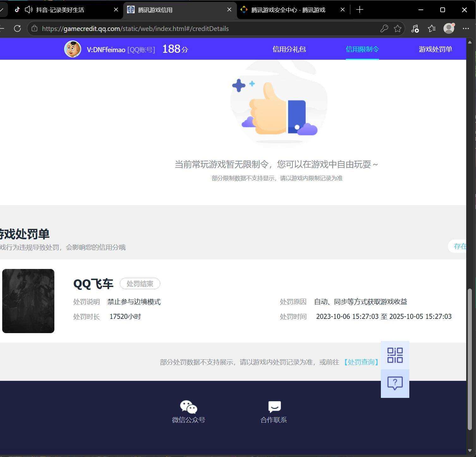Viewport: 476px width, 457px height.
Task: Close the 腾讯游戏安全中心 tab
Action: click(343, 10)
